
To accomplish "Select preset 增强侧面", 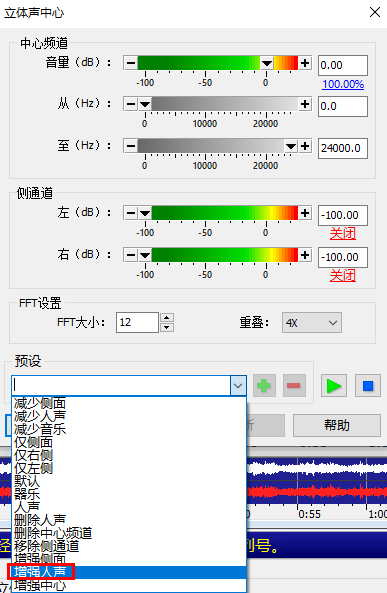I will pyautogui.click(x=129, y=559).
